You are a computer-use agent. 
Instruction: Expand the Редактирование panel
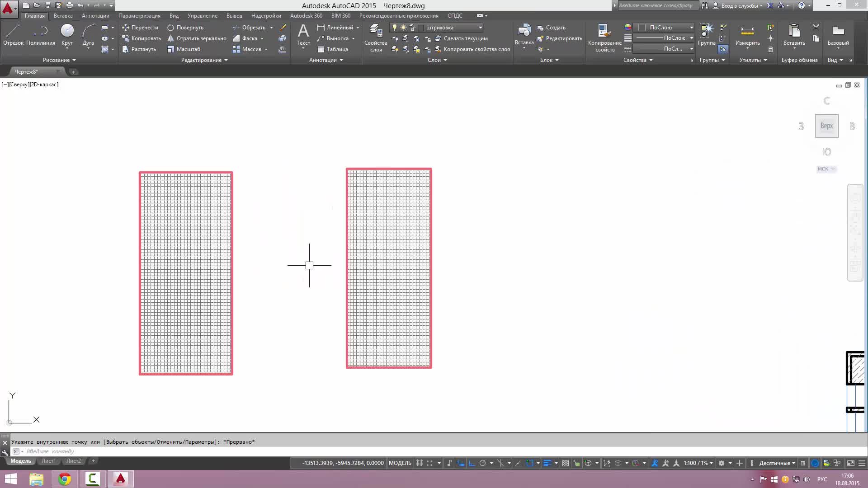(204, 60)
